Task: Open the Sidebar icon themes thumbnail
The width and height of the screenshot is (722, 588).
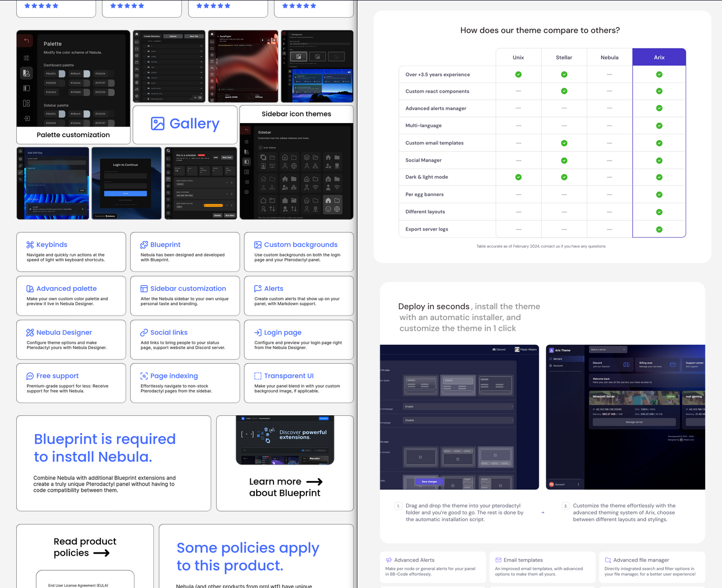Action: (x=296, y=162)
